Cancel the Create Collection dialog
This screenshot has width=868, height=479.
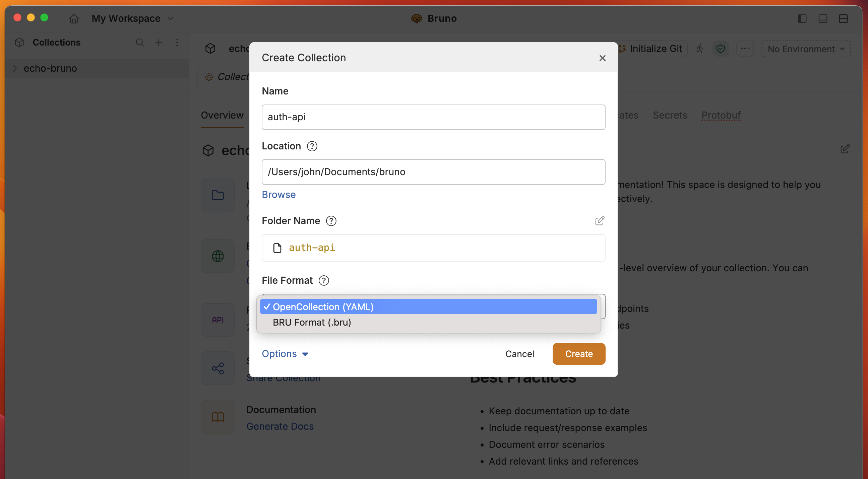coord(519,354)
